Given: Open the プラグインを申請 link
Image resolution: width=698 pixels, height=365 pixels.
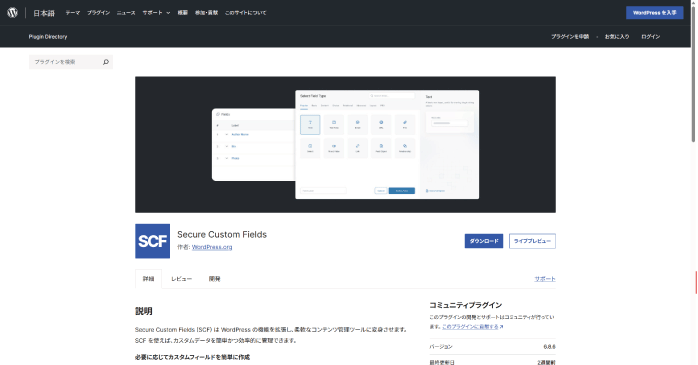Looking at the screenshot, I should (x=570, y=36).
